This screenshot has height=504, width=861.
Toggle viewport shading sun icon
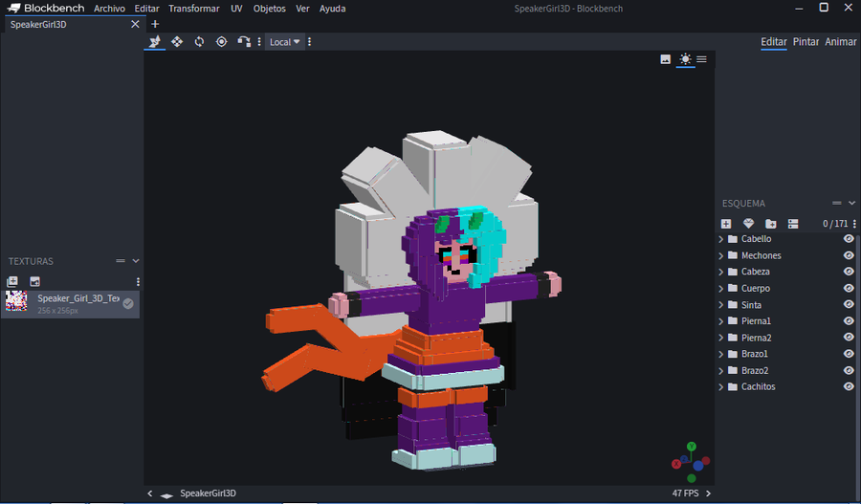coord(685,59)
